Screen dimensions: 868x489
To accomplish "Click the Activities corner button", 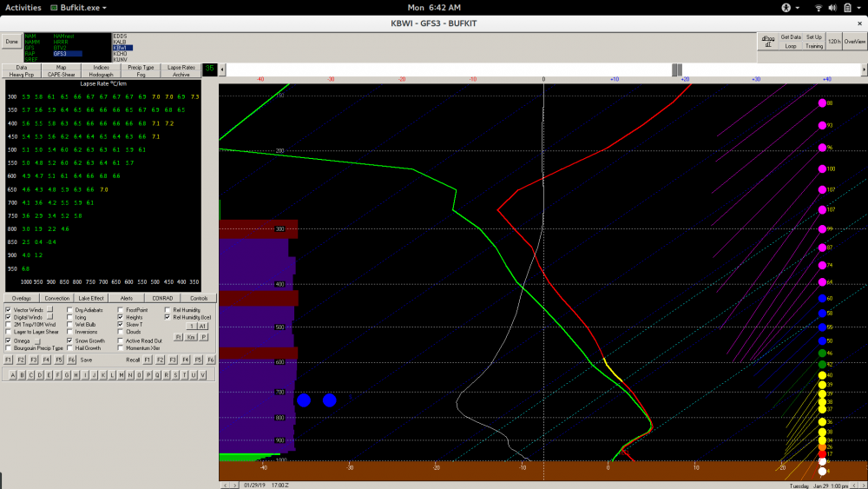I will pyautogui.click(x=23, y=8).
